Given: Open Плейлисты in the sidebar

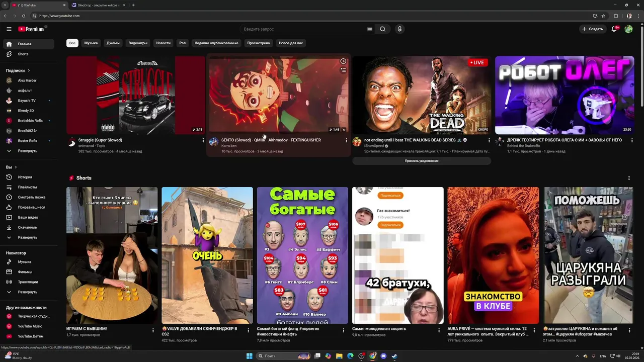Looking at the screenshot, I should (28, 187).
